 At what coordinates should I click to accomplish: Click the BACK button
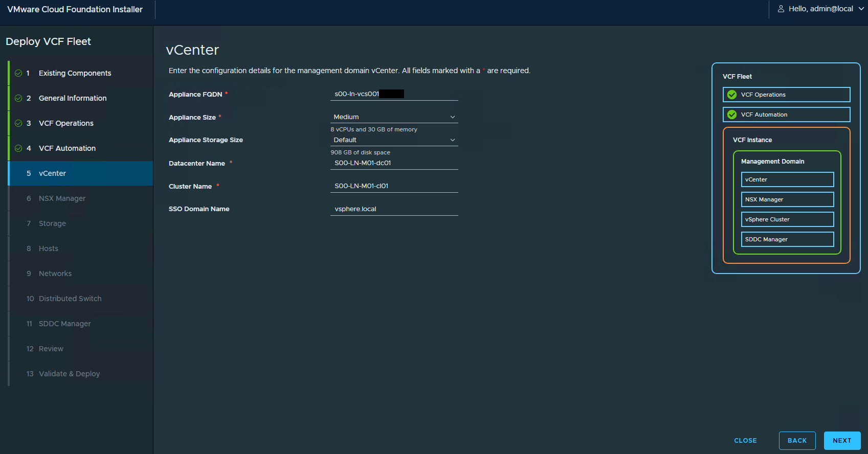797,441
